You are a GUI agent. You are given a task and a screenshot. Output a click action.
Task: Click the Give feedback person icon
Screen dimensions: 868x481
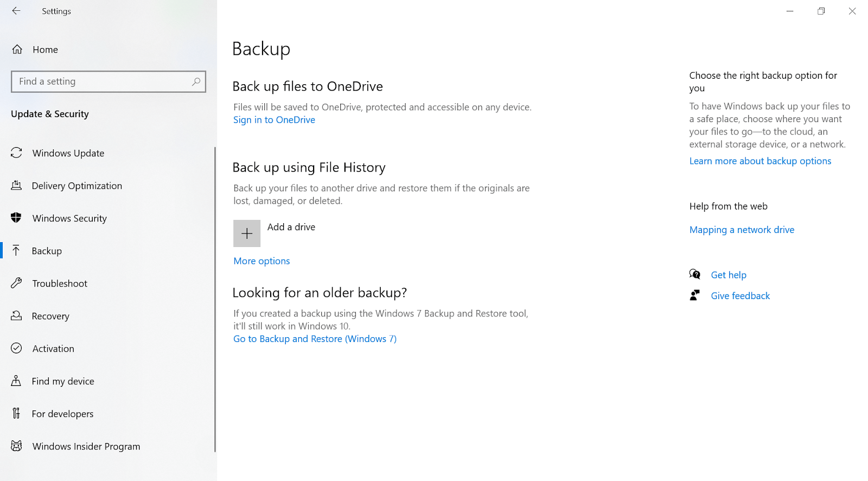695,295
